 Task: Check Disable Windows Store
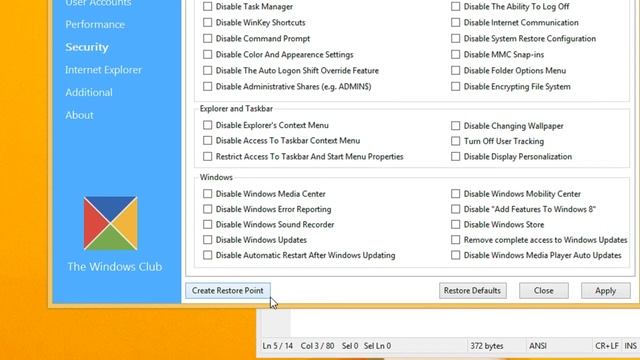pos(456,224)
